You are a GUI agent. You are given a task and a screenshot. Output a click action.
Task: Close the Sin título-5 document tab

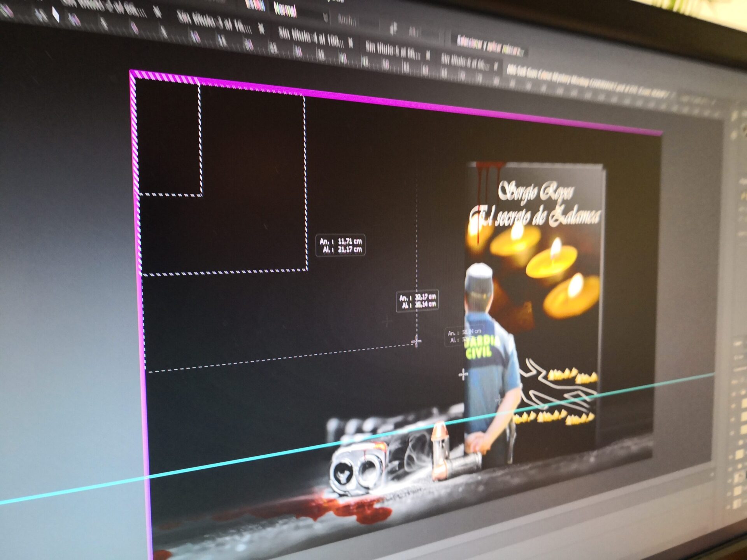pos(428,56)
